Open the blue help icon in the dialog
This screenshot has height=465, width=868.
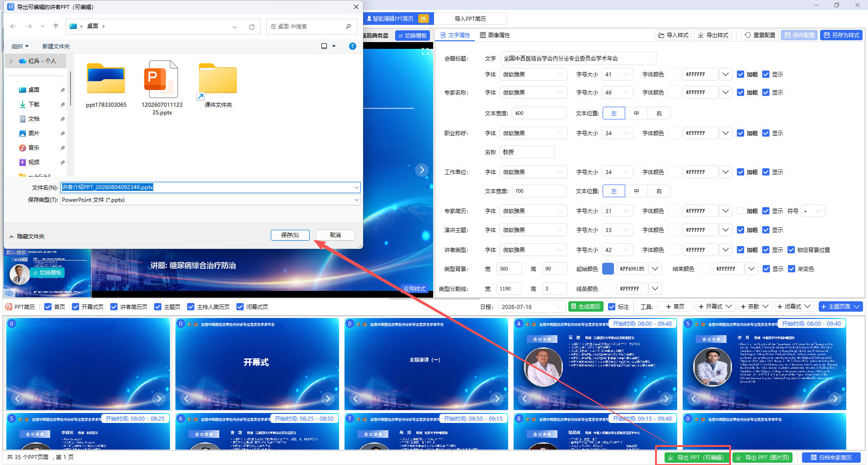(x=353, y=46)
